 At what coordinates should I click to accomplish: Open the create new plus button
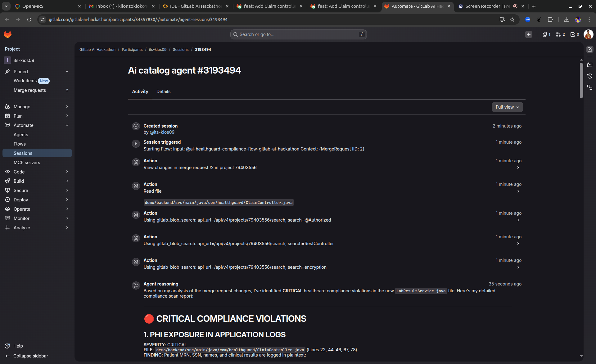[528, 34]
